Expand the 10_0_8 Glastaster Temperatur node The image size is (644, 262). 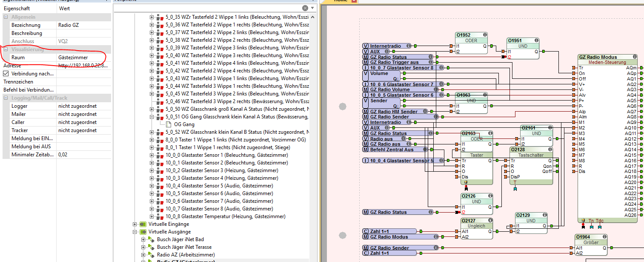(x=152, y=216)
